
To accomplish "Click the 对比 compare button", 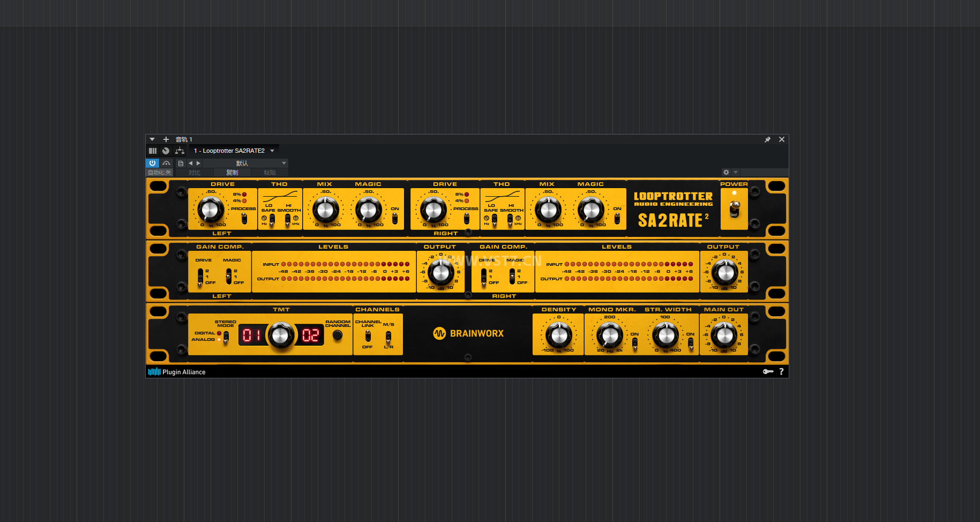I will point(194,173).
